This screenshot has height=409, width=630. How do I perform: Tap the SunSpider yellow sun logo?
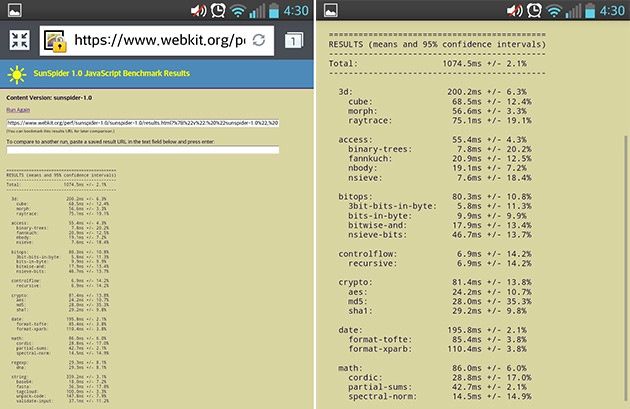pyautogui.click(x=17, y=74)
